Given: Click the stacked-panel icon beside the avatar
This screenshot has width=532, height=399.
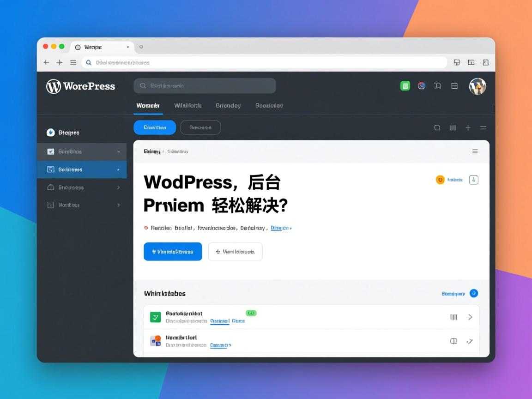Looking at the screenshot, I should [454, 86].
